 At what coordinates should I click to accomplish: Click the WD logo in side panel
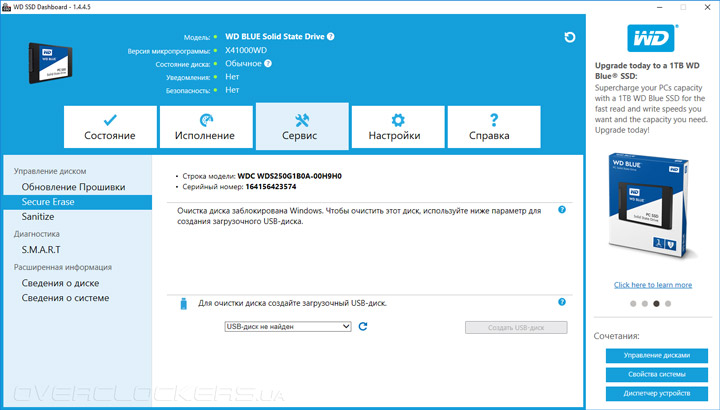(651, 38)
